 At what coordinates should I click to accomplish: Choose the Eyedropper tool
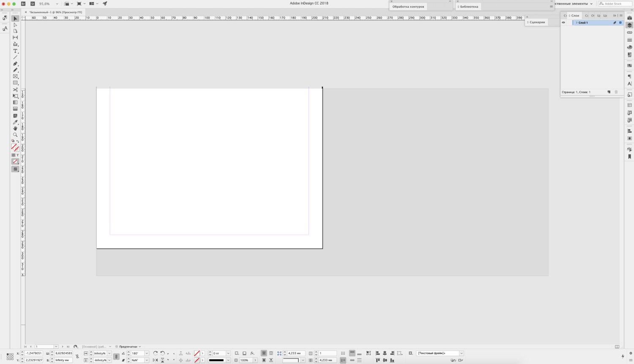tap(15, 122)
